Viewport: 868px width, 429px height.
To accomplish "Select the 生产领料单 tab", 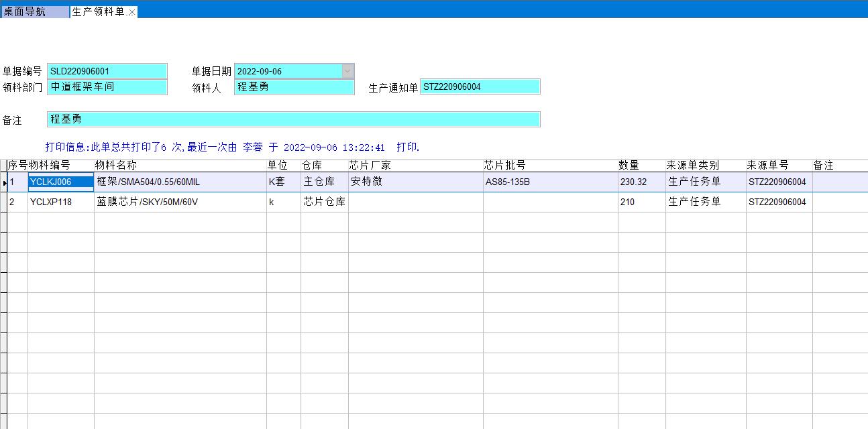I will [97, 12].
